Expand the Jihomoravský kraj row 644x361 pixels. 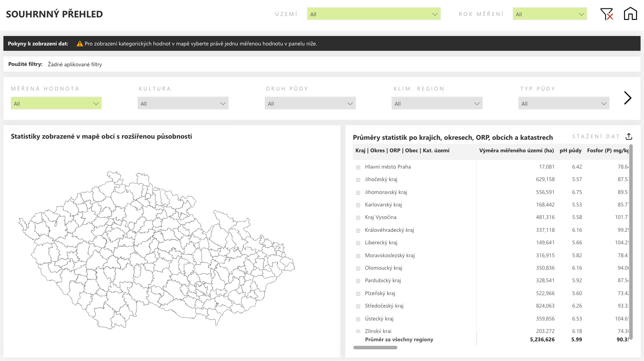point(358,192)
